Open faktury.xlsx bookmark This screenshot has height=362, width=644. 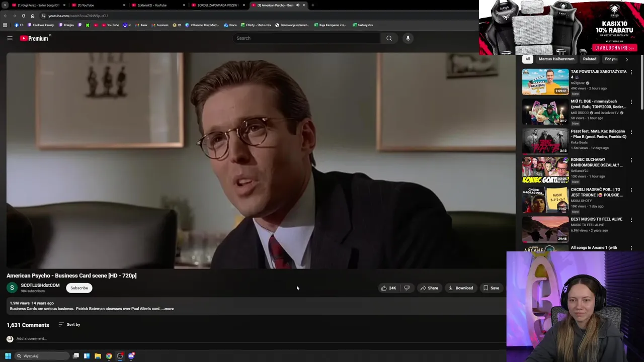(x=363, y=25)
